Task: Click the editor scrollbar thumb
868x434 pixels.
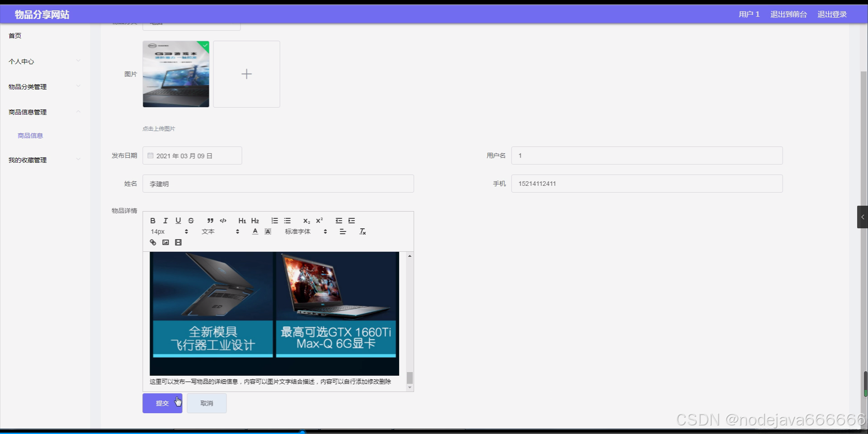Action: coord(410,378)
